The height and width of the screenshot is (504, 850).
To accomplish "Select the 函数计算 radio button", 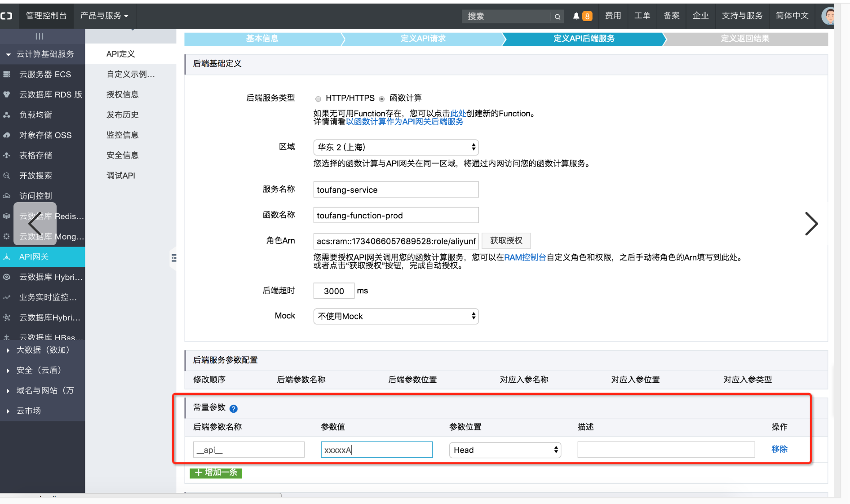I will pyautogui.click(x=382, y=99).
